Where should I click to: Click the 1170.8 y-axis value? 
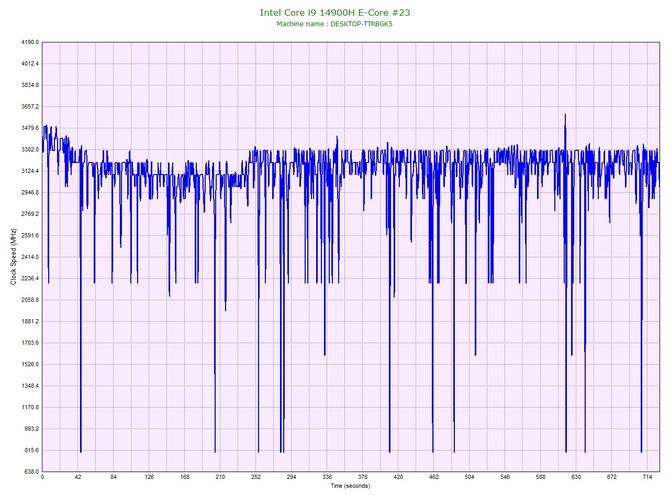pos(30,407)
